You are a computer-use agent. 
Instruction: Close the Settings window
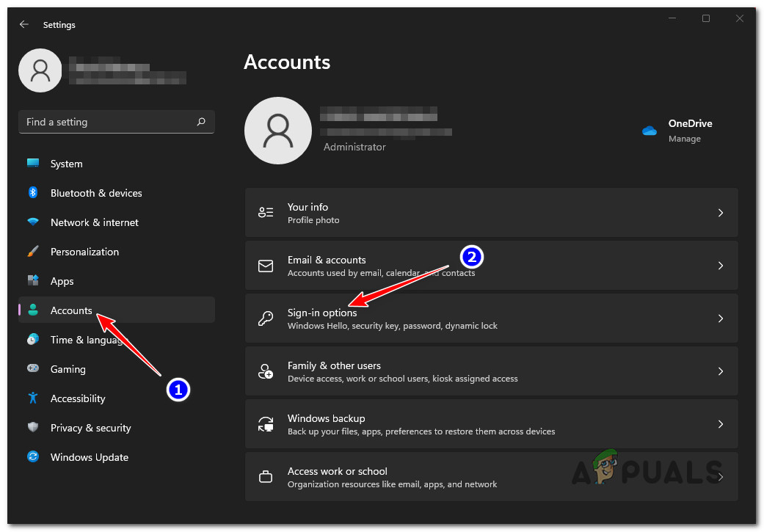click(739, 18)
